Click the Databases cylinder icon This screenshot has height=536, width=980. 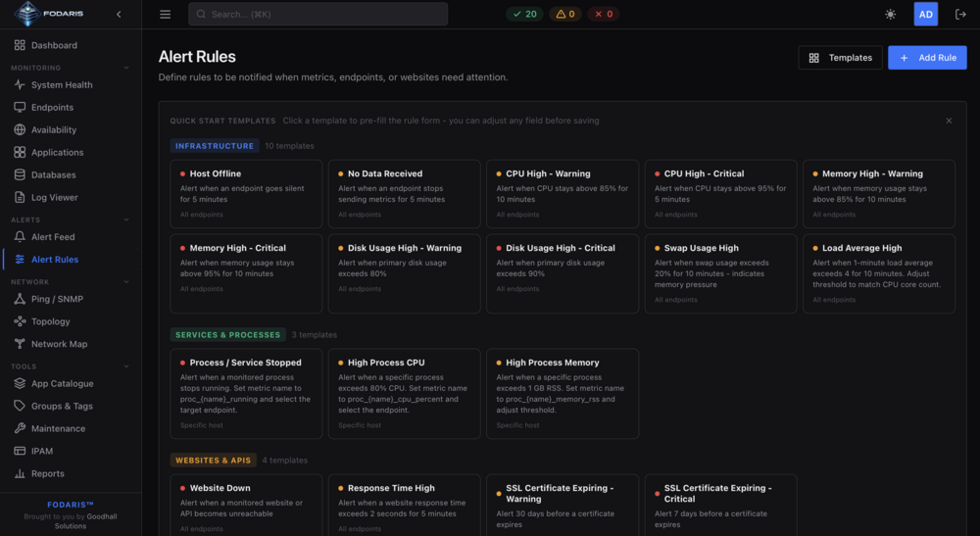click(20, 174)
